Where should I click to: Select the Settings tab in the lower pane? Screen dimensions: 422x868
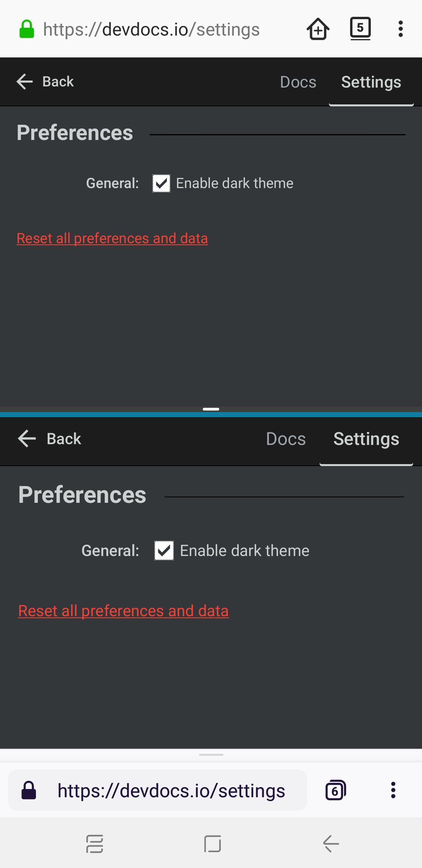coord(366,439)
